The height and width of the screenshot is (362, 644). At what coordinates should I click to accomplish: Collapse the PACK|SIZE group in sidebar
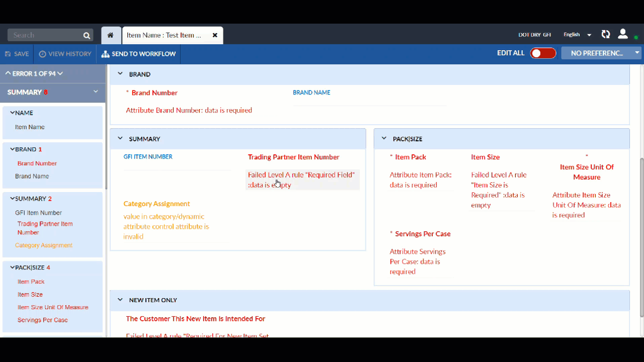tap(13, 267)
